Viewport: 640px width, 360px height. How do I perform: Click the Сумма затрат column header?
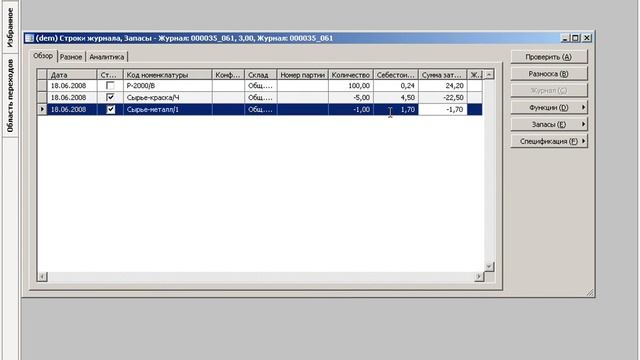pyautogui.click(x=442, y=75)
